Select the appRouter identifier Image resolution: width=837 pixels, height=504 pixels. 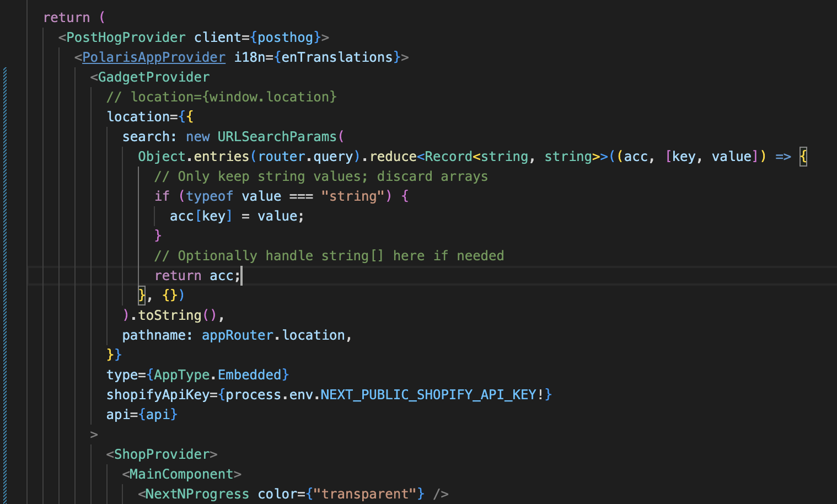pyautogui.click(x=238, y=335)
